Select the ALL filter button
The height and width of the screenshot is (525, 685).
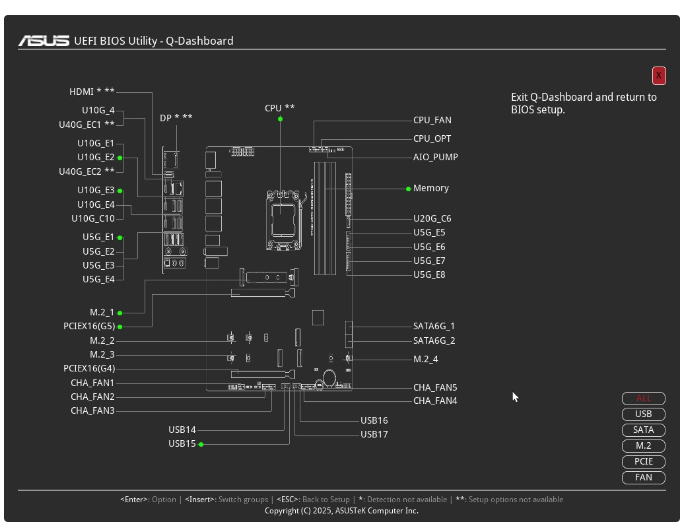(643, 398)
